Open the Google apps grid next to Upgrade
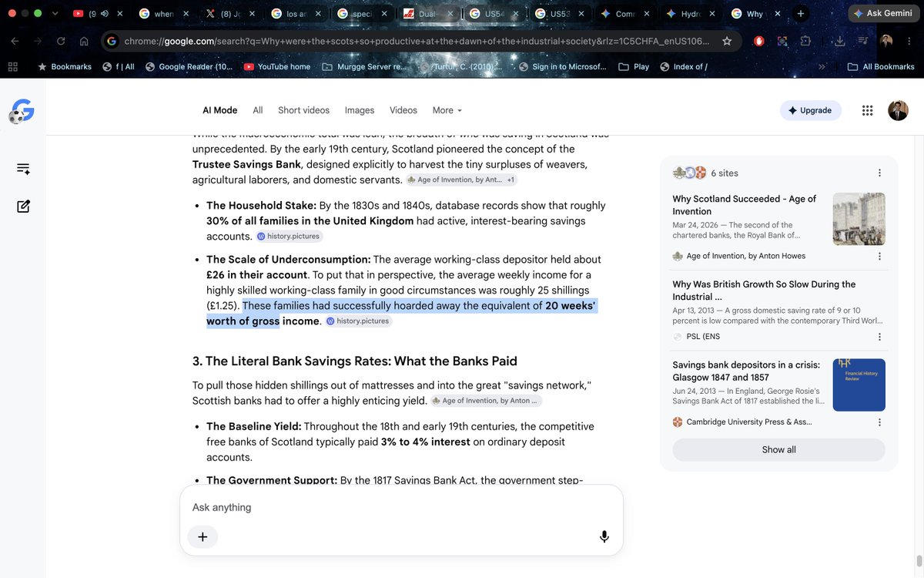Image resolution: width=924 pixels, height=578 pixels. click(867, 110)
